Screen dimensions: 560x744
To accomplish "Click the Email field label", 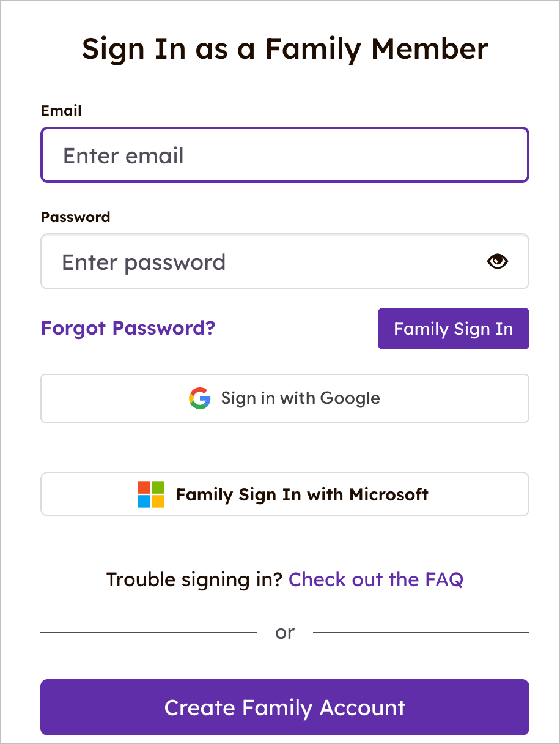I will coord(61,111).
